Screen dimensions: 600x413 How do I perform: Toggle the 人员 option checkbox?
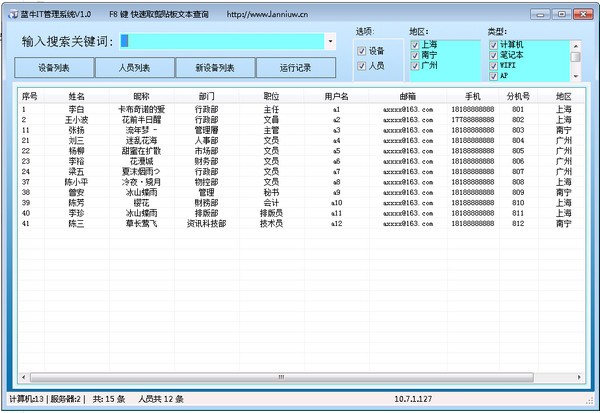pyautogui.click(x=362, y=66)
